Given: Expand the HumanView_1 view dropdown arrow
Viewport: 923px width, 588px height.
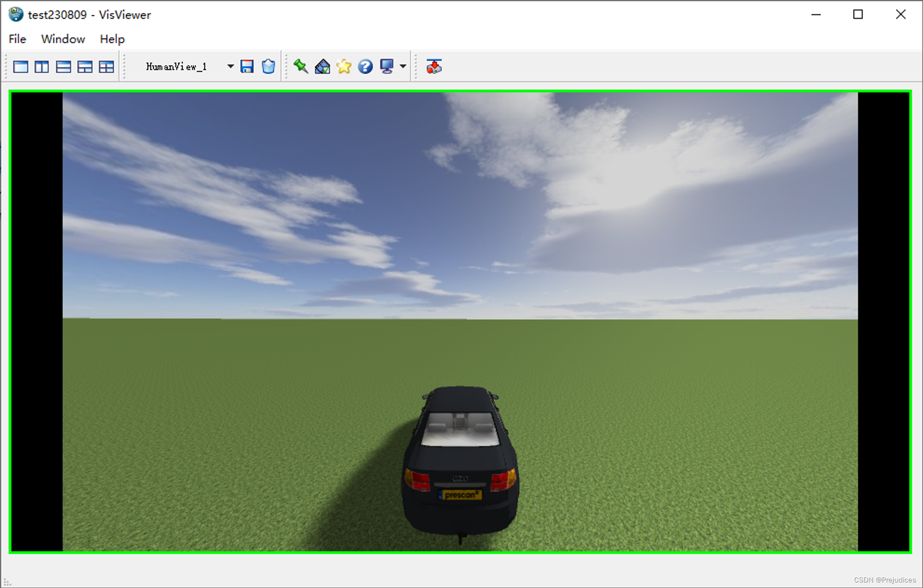Looking at the screenshot, I should [230, 67].
